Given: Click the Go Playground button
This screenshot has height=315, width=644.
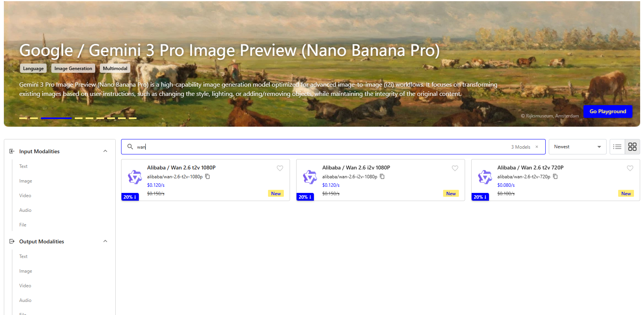Looking at the screenshot, I should [608, 111].
